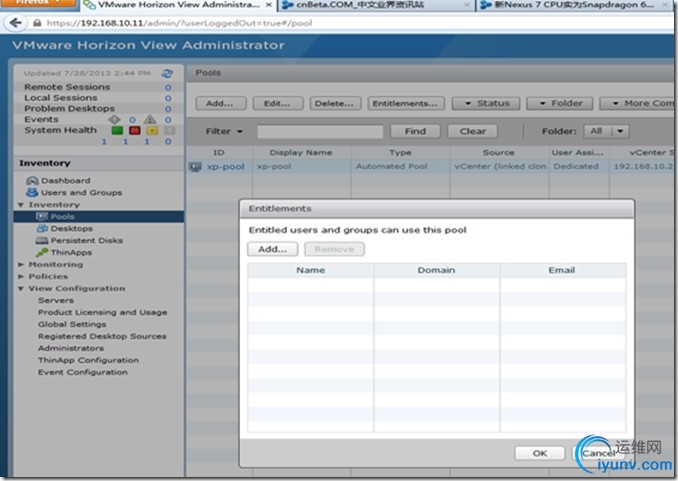Click the red System Health indicator
This screenshot has height=481, width=678.
click(x=135, y=130)
